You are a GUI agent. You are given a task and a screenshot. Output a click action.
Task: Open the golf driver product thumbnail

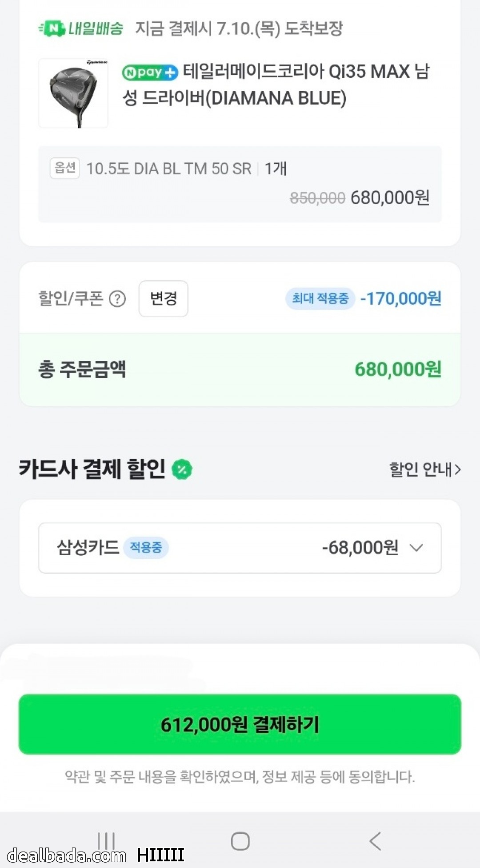tap(73, 93)
